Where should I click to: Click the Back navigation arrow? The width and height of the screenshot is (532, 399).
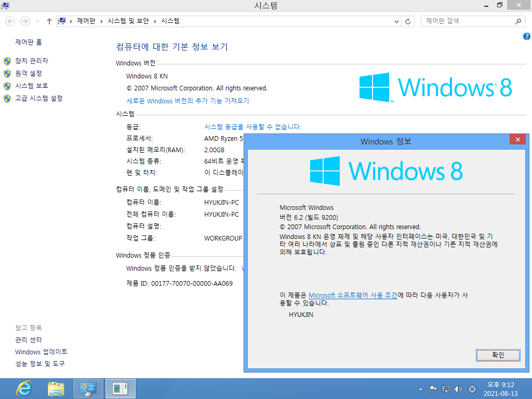pyautogui.click(x=10, y=21)
